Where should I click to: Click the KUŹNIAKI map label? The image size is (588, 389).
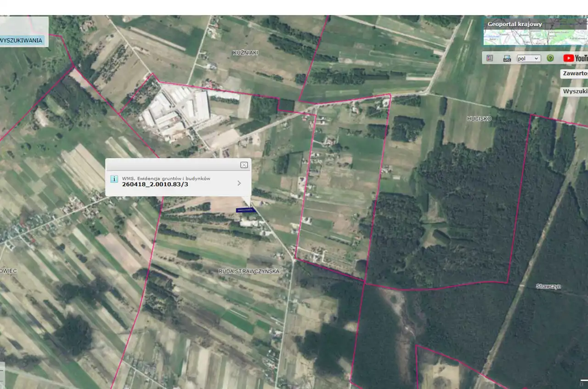pyautogui.click(x=245, y=53)
